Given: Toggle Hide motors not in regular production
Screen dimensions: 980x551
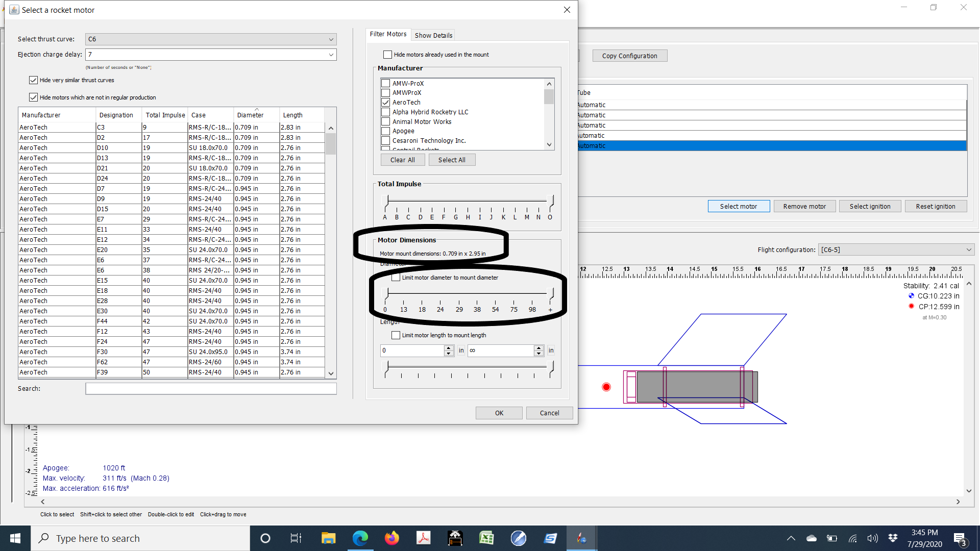Looking at the screenshot, I should pos(34,97).
